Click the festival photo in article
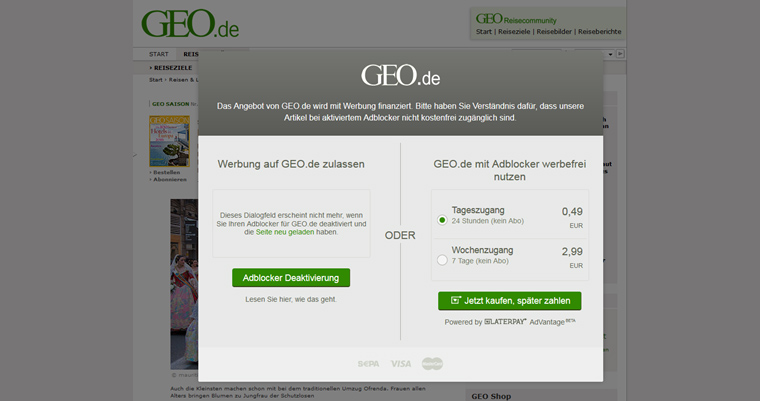 click(184, 284)
